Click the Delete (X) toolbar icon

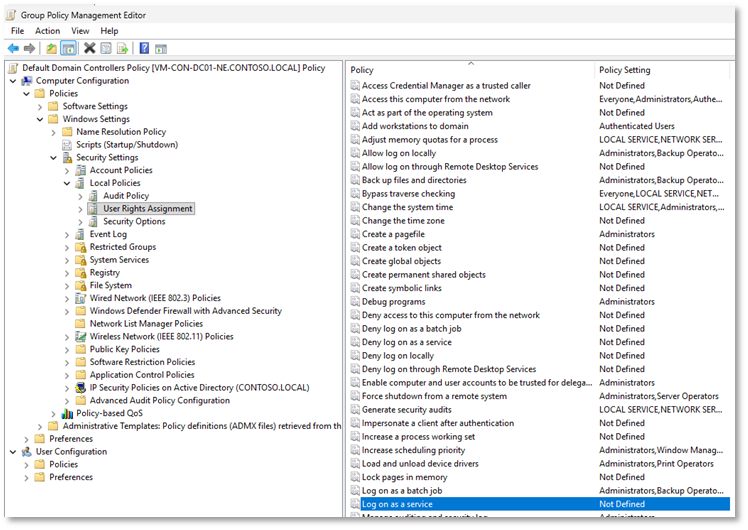point(90,48)
